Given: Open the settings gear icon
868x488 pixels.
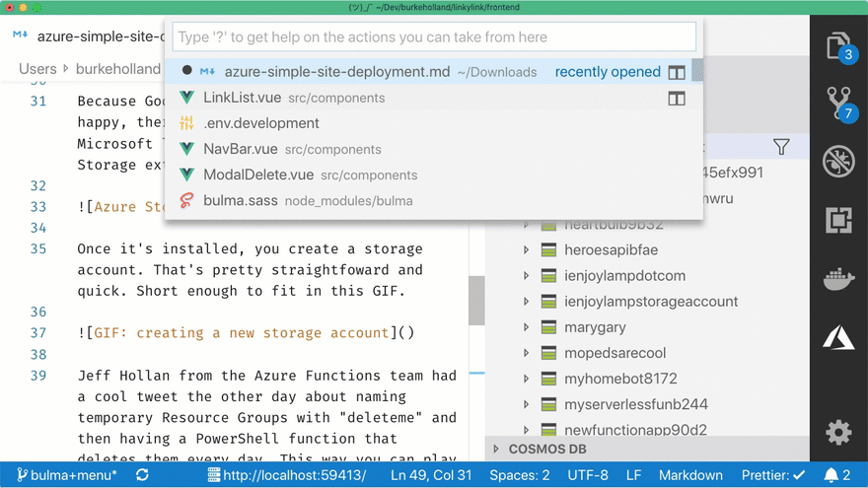Looking at the screenshot, I should click(x=838, y=432).
